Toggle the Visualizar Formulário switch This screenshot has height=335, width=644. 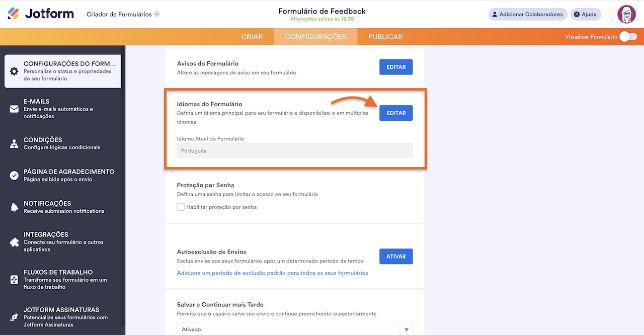[628, 37]
